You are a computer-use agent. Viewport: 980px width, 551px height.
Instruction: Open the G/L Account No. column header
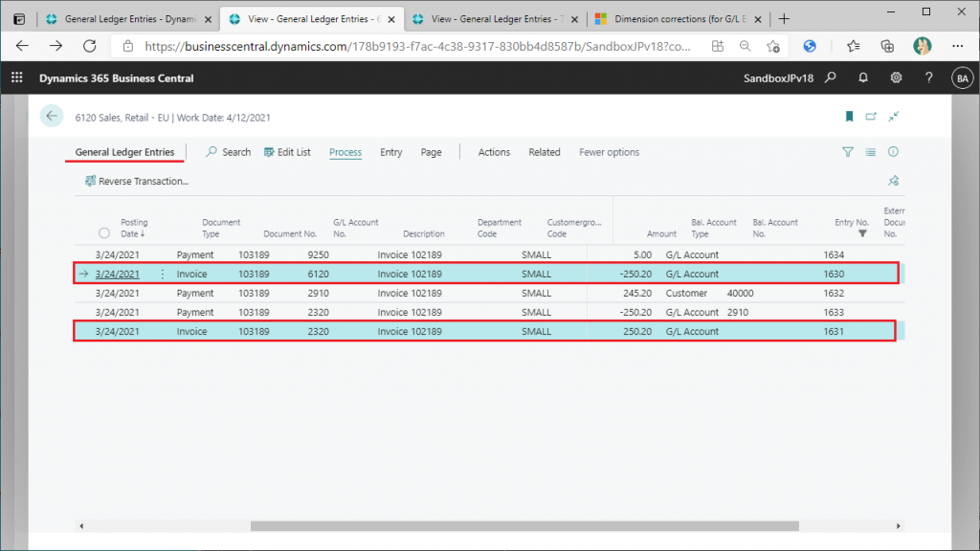coord(355,228)
